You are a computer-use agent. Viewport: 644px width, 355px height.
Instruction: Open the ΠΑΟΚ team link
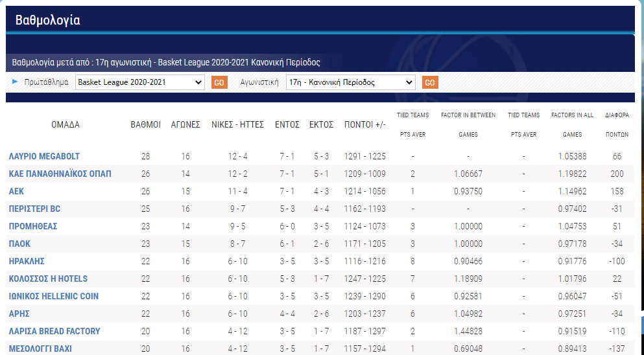coord(19,244)
